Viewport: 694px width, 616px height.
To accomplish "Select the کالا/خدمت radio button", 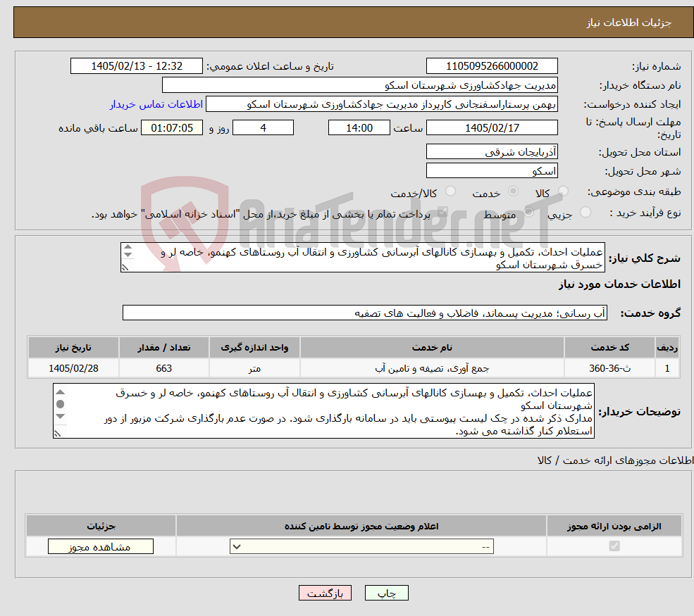I will (450, 191).
